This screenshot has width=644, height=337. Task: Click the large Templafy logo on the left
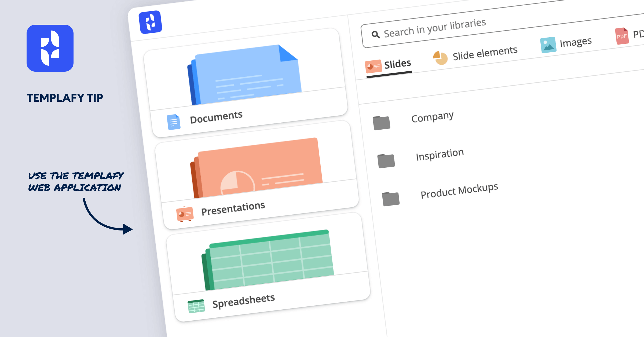pos(50,48)
